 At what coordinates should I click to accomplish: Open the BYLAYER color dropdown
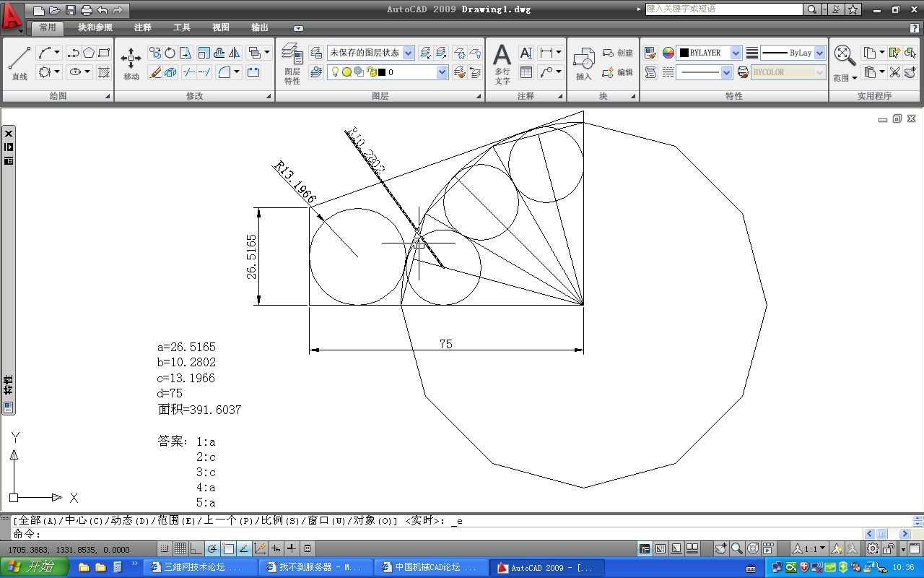coord(710,53)
